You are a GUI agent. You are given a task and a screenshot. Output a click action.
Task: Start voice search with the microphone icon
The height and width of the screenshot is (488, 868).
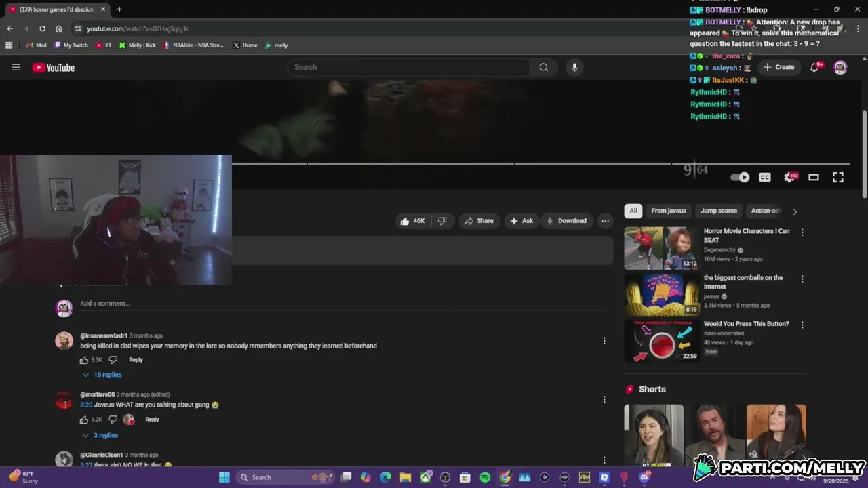(x=574, y=67)
